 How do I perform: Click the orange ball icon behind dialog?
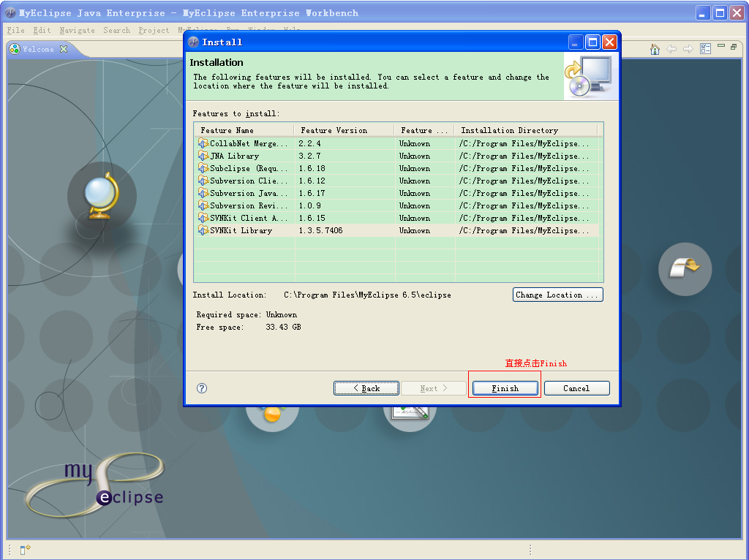click(272, 415)
